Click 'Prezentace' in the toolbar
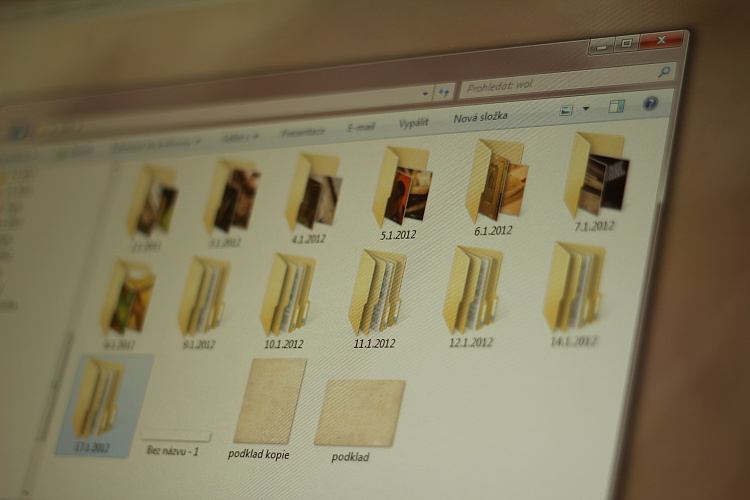The width and height of the screenshot is (750, 500). click(x=303, y=132)
